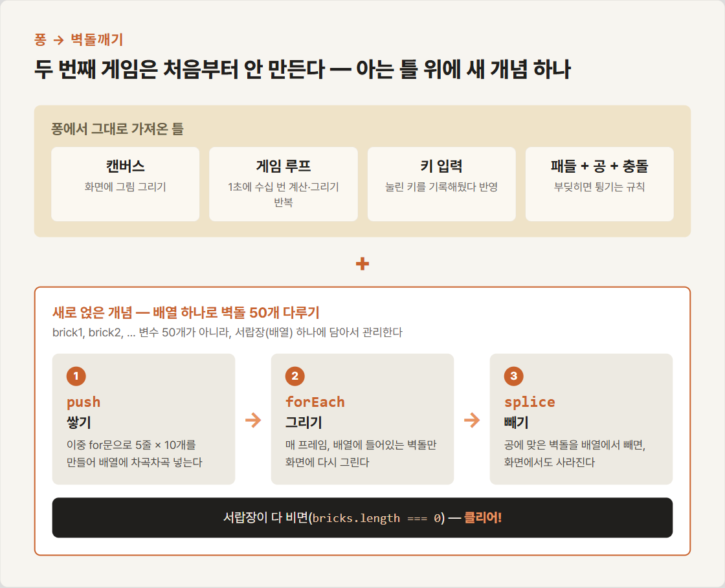Click the description starting '매 프레임, 배열에'

(361, 453)
